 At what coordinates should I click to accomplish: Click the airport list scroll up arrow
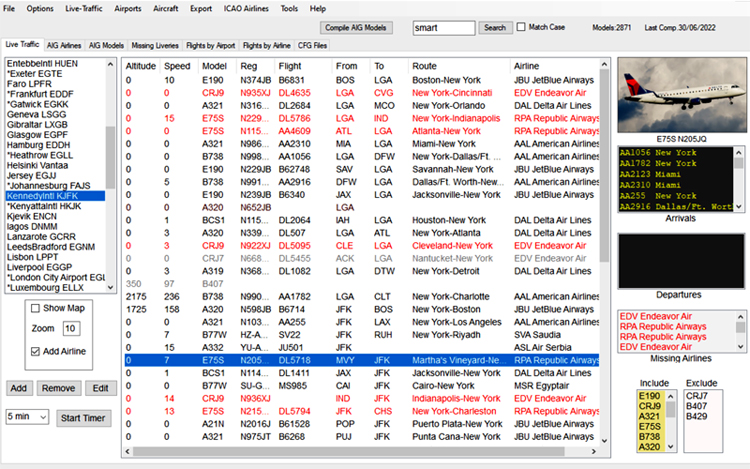[x=110, y=64]
